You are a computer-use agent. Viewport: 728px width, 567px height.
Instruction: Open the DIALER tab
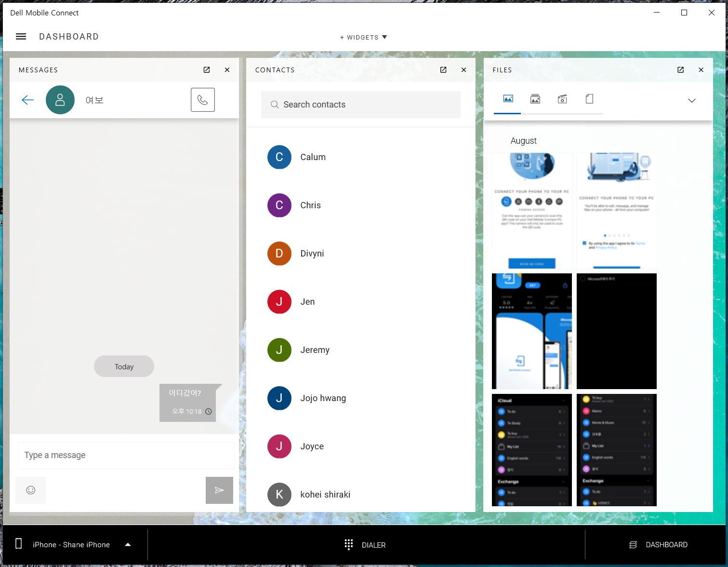[366, 545]
